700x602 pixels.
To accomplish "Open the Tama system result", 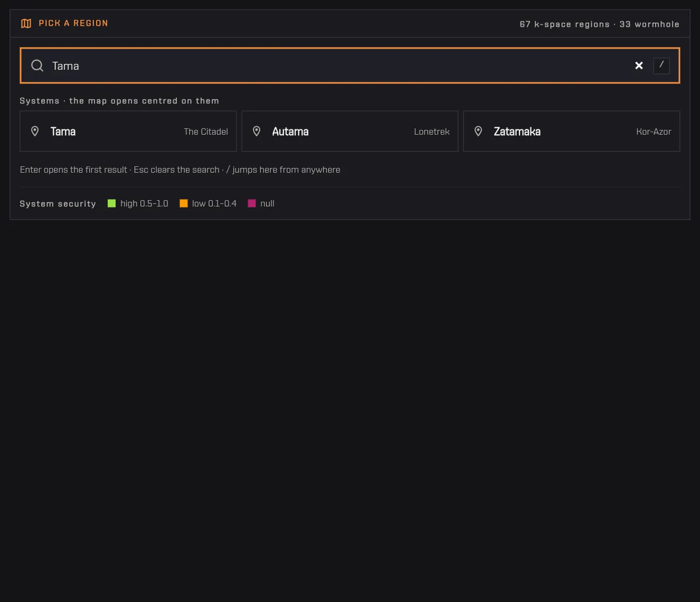I will point(128,131).
